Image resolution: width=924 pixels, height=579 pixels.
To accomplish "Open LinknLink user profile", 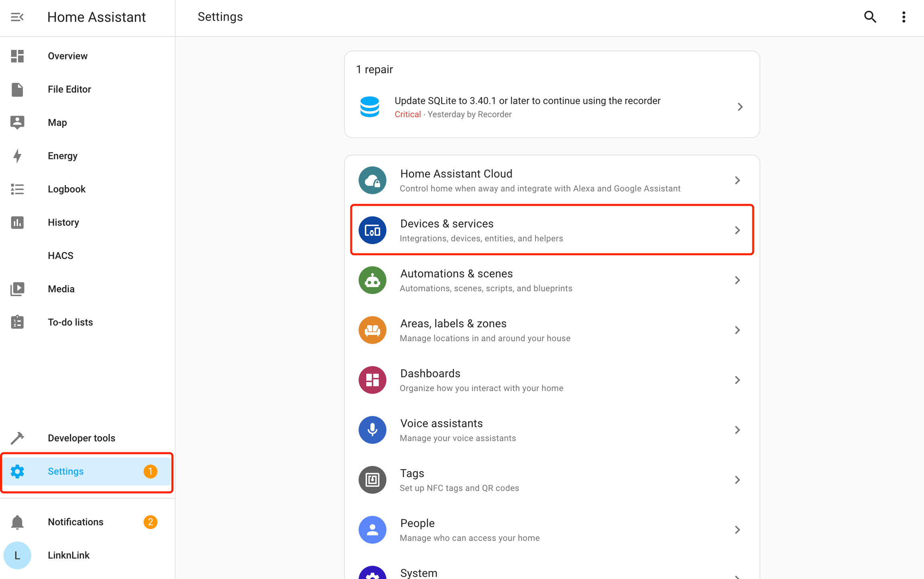I will tap(69, 555).
